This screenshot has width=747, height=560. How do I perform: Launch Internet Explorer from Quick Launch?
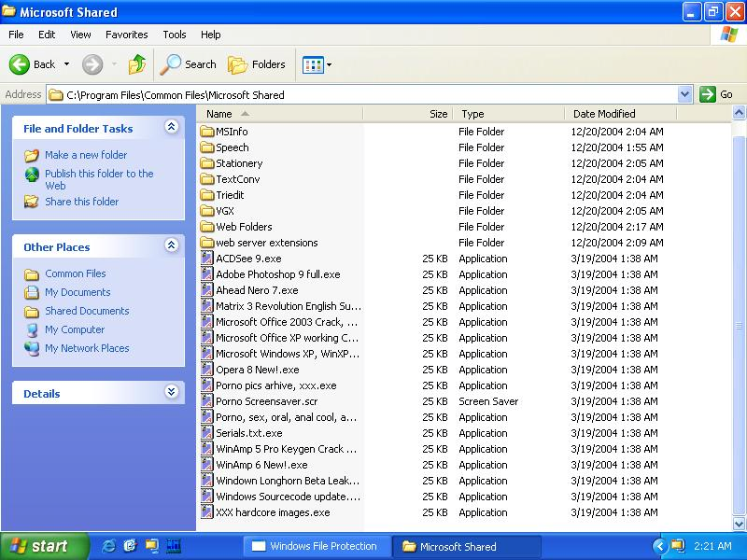[108, 546]
